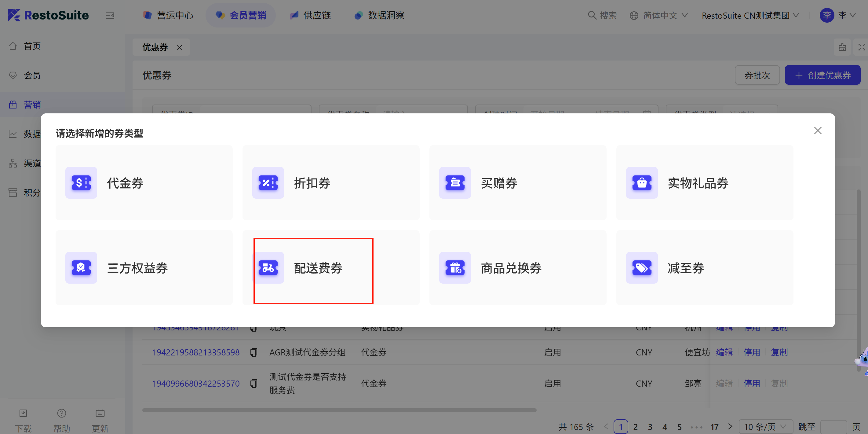Image resolution: width=868 pixels, height=434 pixels.
Task: Copy ID 1940996680342253570 icon
Action: pos(254,383)
